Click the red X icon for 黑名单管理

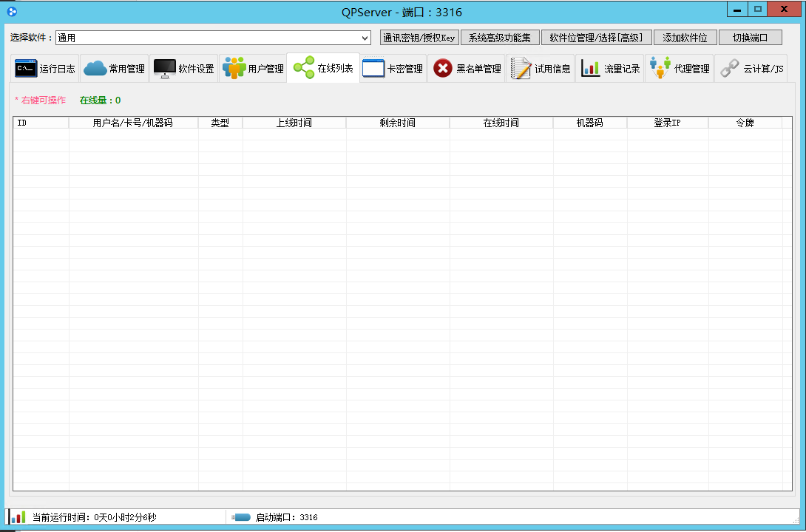click(x=442, y=69)
